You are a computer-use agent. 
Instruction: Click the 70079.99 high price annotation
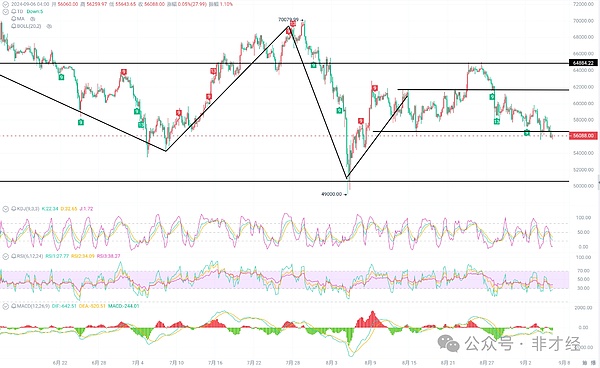[289, 19]
